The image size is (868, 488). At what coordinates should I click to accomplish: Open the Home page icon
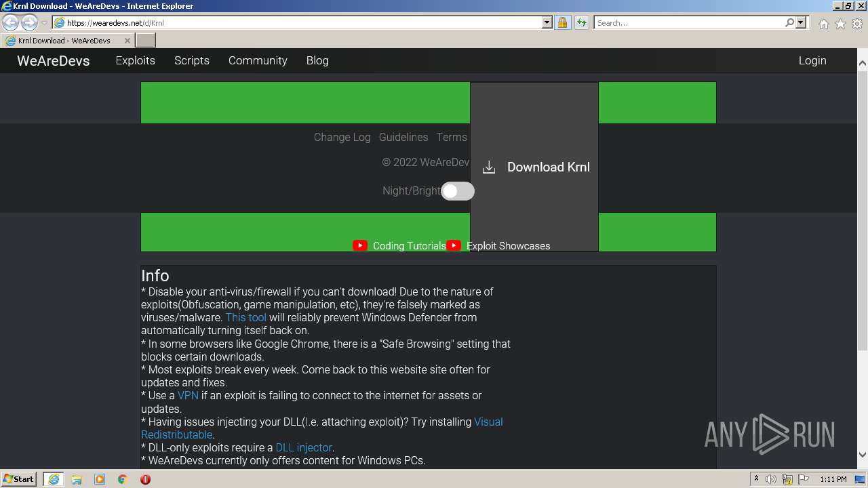823,24
